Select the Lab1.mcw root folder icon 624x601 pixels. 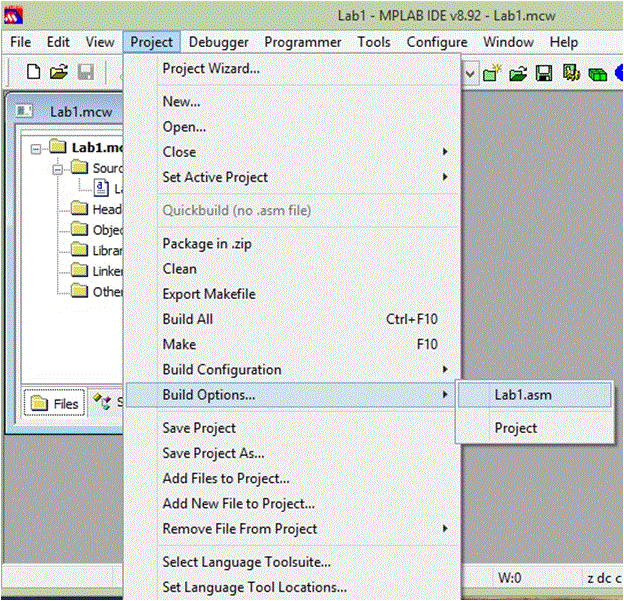pyautogui.click(x=58, y=146)
